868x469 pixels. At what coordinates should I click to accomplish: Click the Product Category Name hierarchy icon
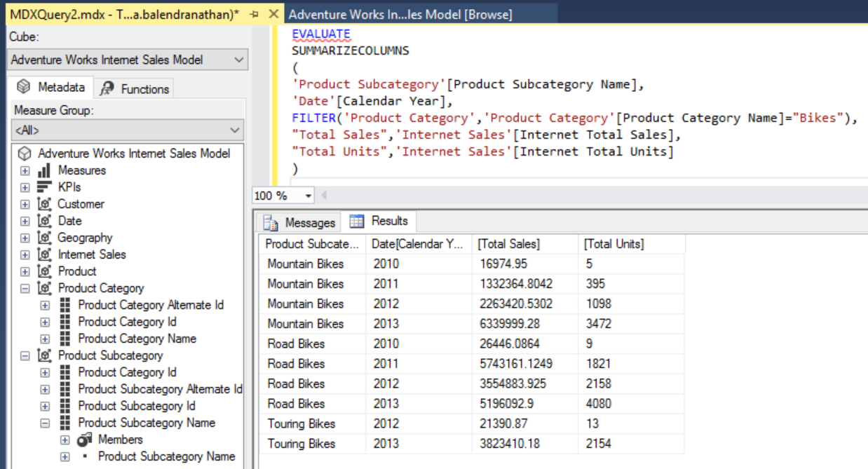(x=65, y=339)
